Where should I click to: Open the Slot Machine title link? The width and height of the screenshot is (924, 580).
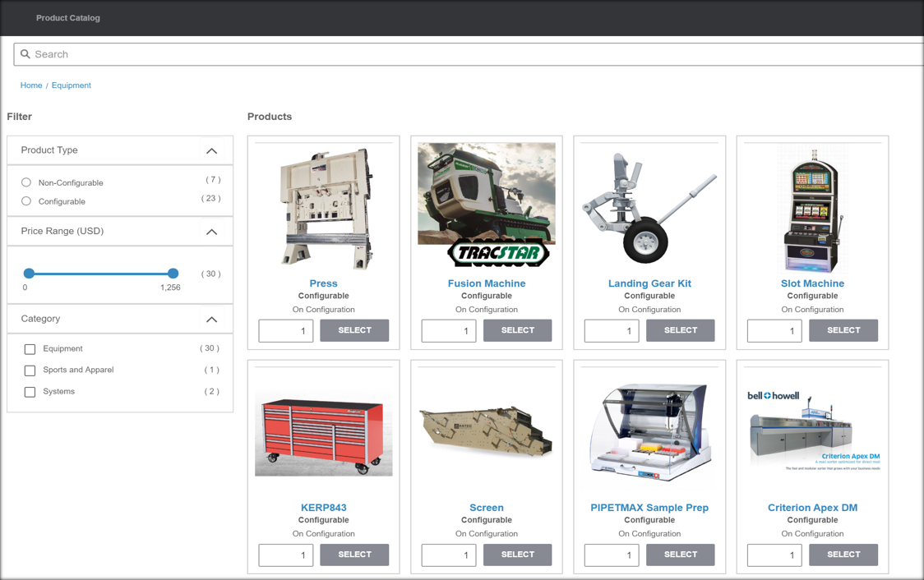pos(813,283)
